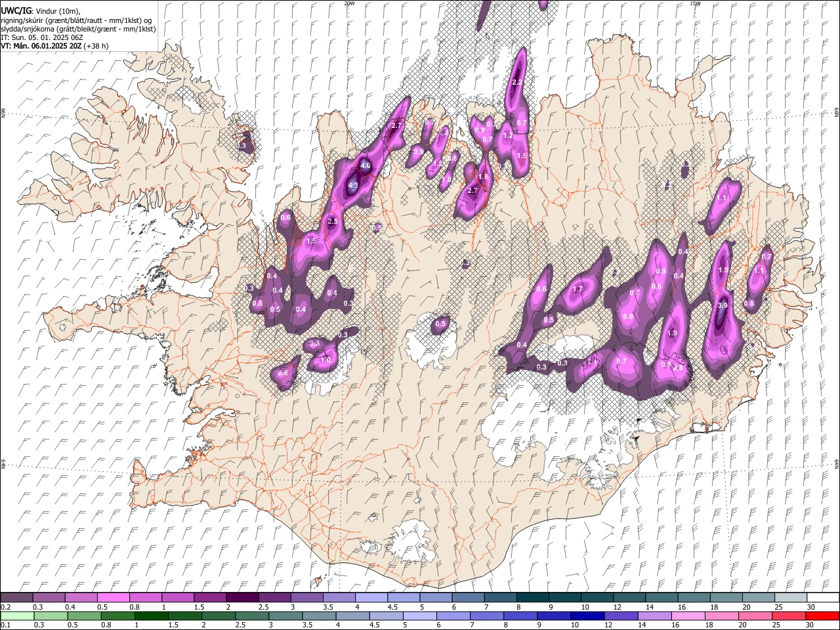Click the 'rigning/skúrir (grænt/blátt/rautt' legend description line
The image size is (840, 630).
click(x=76, y=20)
